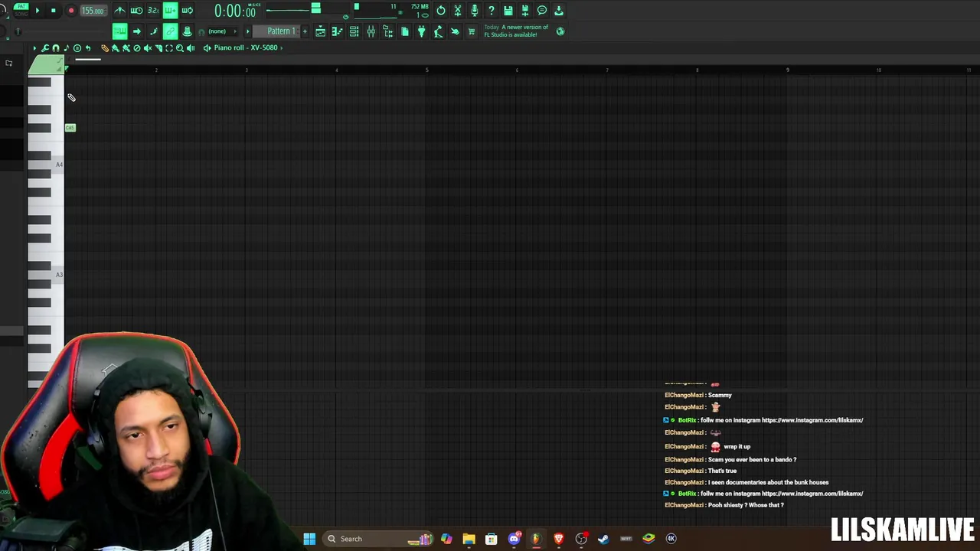The height and width of the screenshot is (551, 980).
Task: Open newer version of FL Studio notice
Action: click(x=516, y=31)
